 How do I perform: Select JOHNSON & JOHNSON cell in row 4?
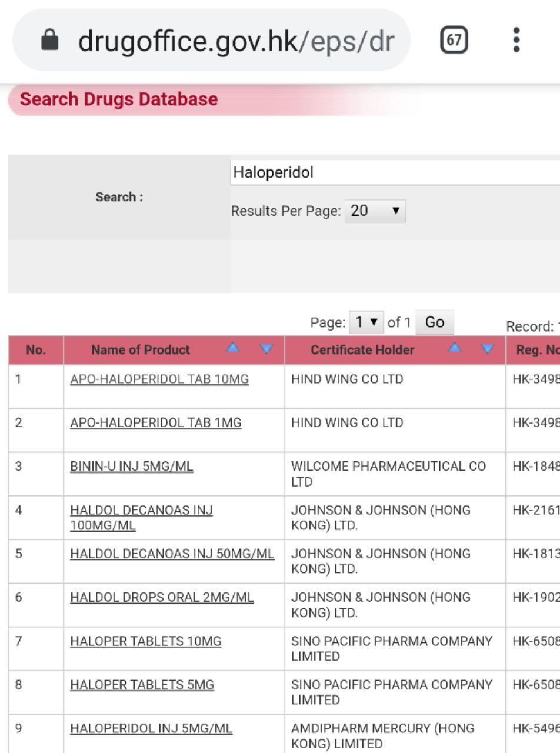coord(395,518)
